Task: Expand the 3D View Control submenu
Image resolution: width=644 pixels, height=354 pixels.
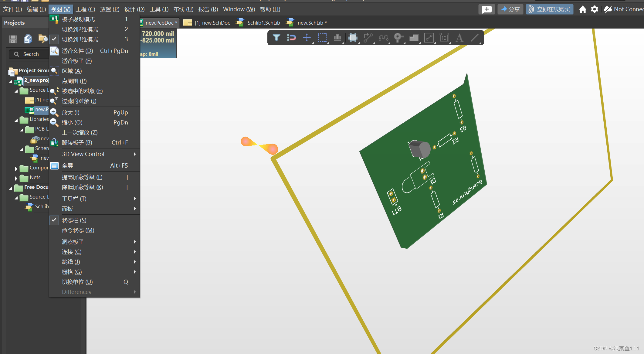Action: 83,154
